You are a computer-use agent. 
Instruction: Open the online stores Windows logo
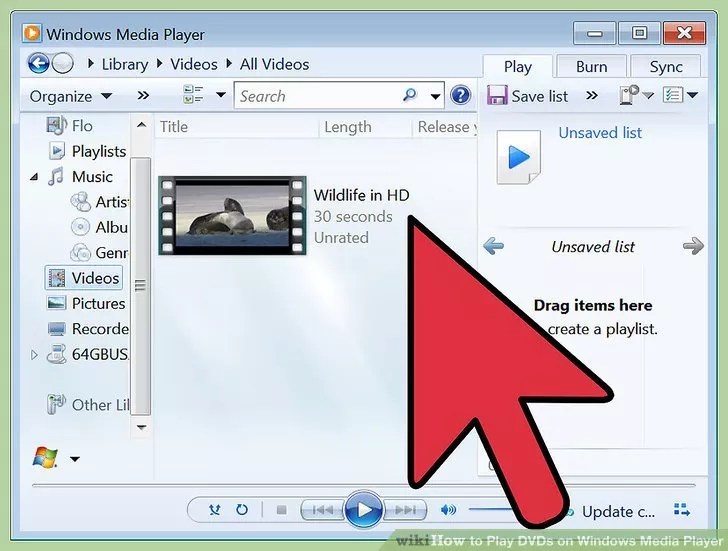click(x=46, y=458)
